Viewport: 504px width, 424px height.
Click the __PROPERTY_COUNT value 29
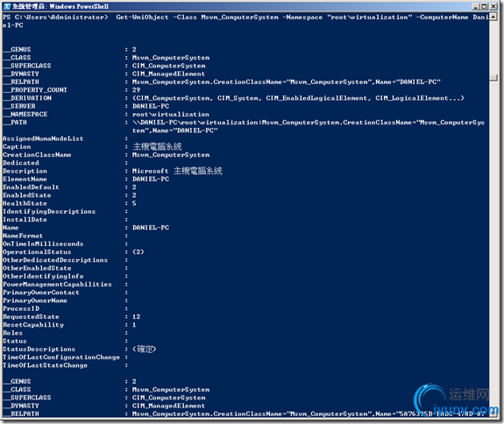click(x=136, y=90)
